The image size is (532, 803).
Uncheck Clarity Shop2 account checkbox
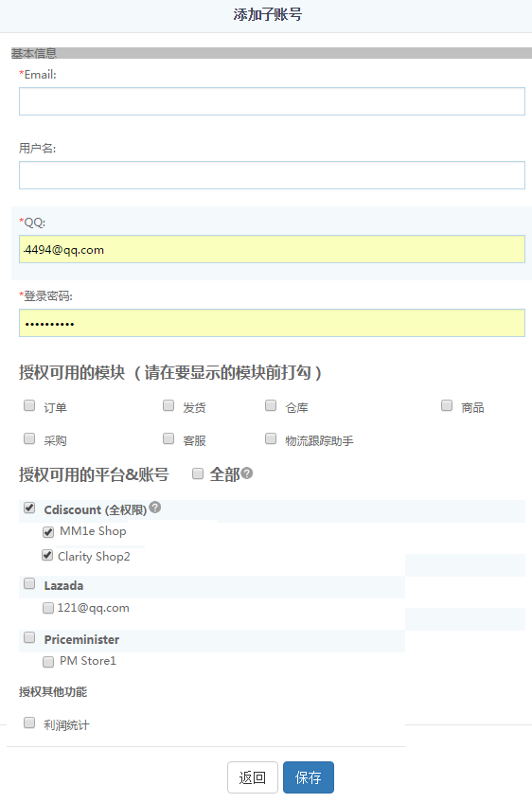[x=47, y=555]
